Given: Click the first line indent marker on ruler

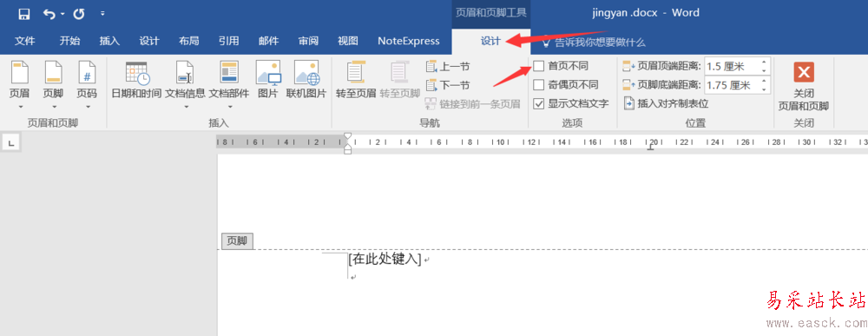Looking at the screenshot, I should [347, 136].
